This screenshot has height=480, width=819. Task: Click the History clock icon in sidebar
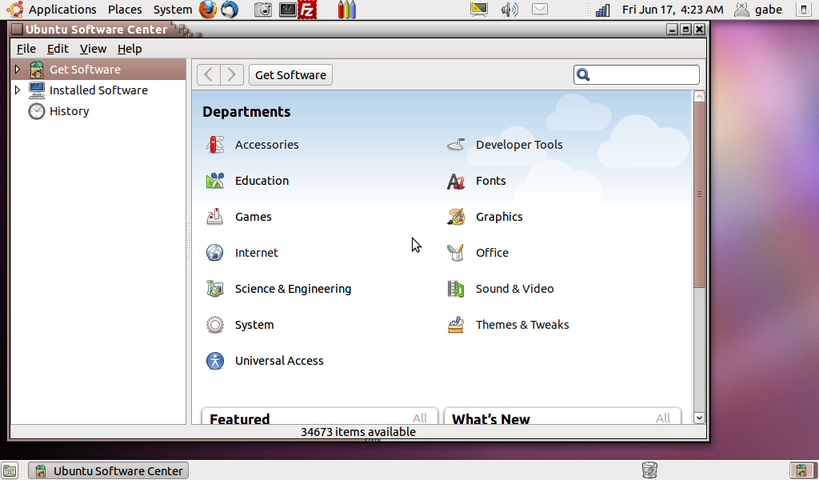point(37,111)
